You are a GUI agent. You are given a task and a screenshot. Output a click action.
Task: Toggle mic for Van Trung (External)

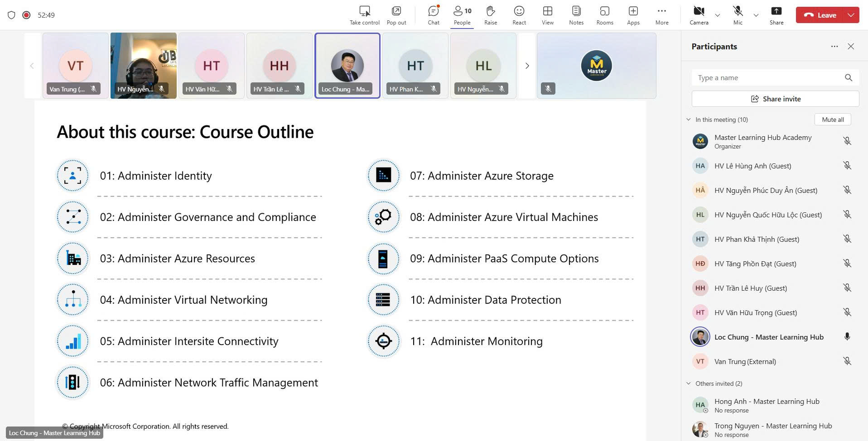pyautogui.click(x=847, y=361)
